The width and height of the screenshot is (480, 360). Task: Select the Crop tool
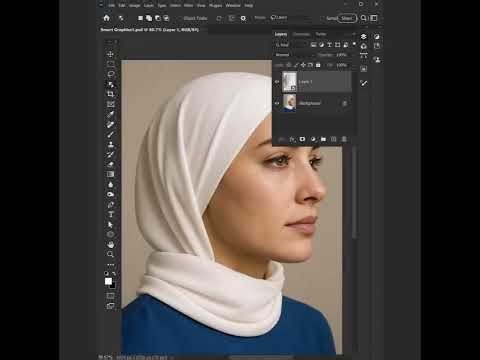click(x=111, y=94)
